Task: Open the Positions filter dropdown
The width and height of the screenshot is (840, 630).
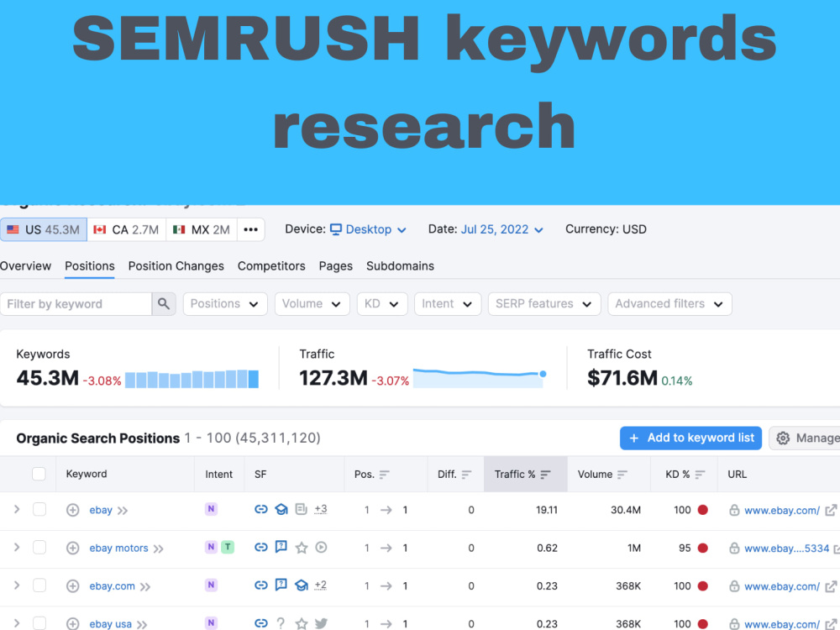Action: coord(225,304)
